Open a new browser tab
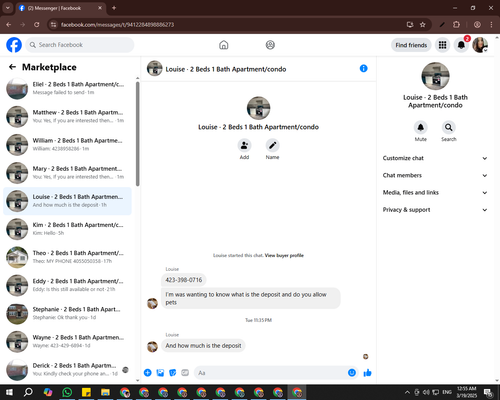 point(114,8)
